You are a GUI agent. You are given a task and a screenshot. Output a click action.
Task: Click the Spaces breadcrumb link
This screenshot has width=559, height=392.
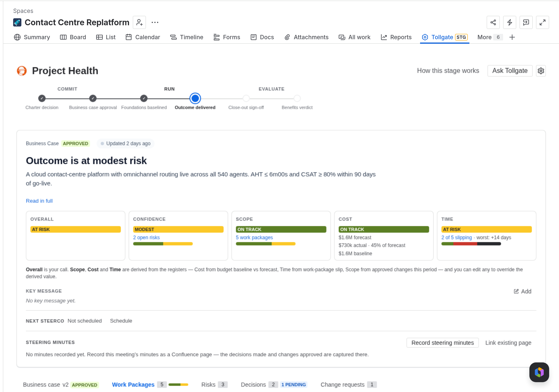pyautogui.click(x=23, y=11)
